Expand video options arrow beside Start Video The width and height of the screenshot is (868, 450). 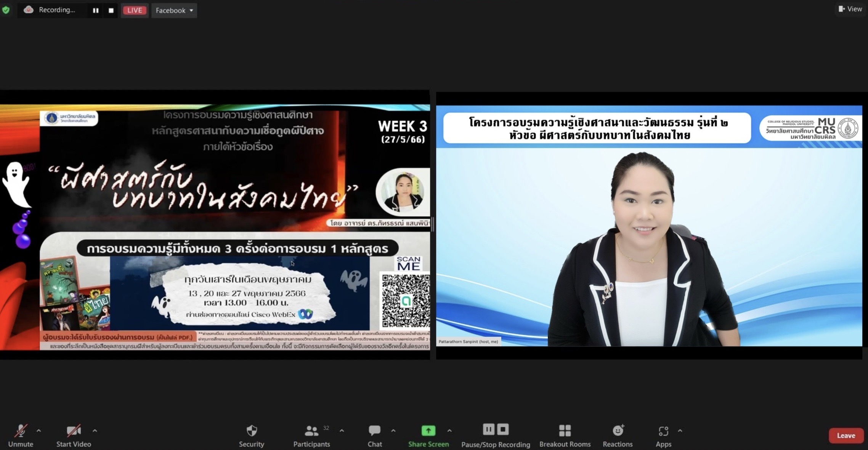95,431
